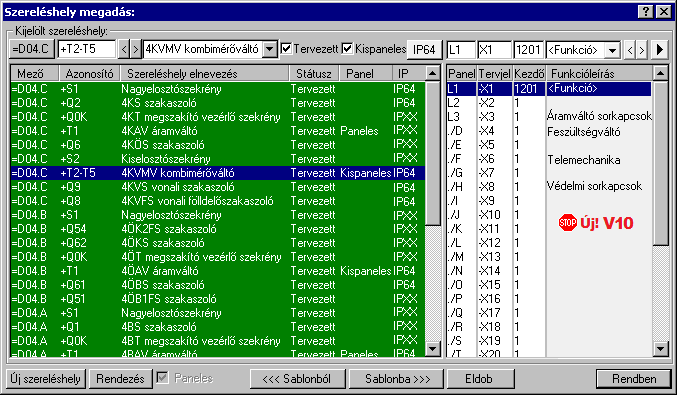Viewport: 677px width, 395px height.
Task: Click <<< Sablonból button
Action: 297,379
